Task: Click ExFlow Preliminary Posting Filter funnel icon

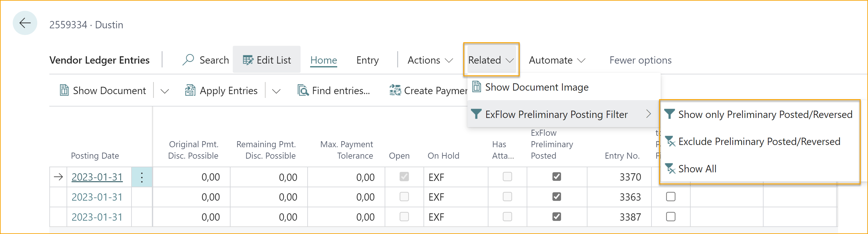Action: point(476,114)
